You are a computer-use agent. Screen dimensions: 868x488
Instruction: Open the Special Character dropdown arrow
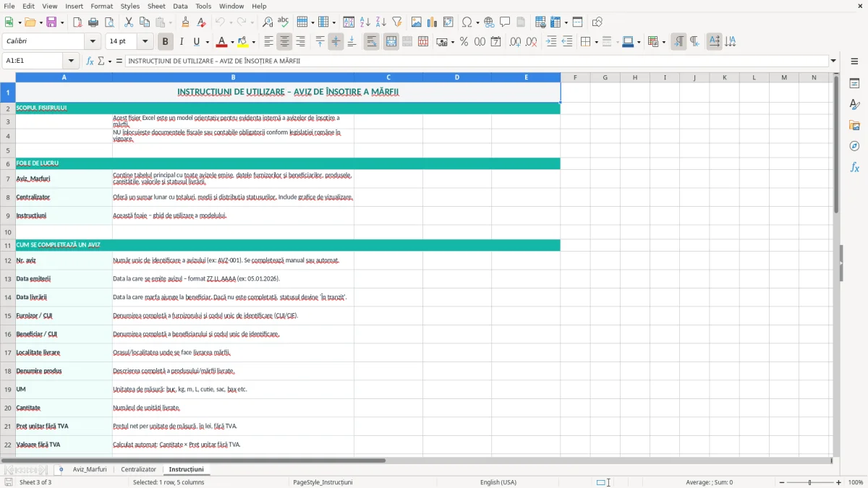(x=477, y=22)
